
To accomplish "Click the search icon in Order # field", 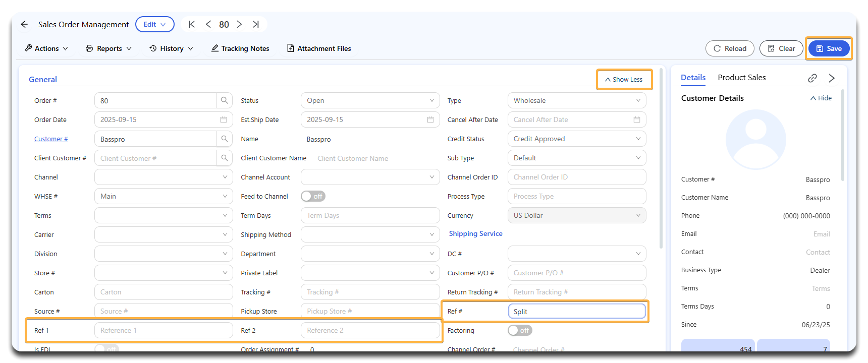I will tap(225, 100).
